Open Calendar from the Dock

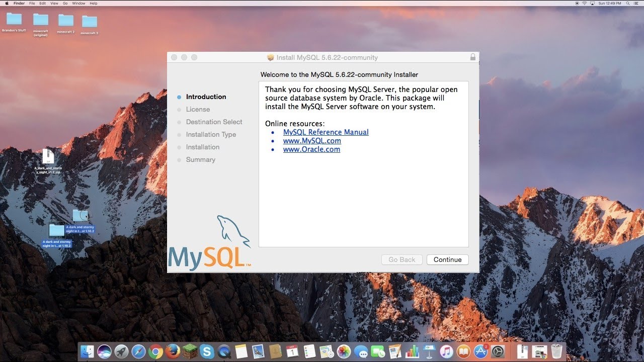[x=292, y=351]
